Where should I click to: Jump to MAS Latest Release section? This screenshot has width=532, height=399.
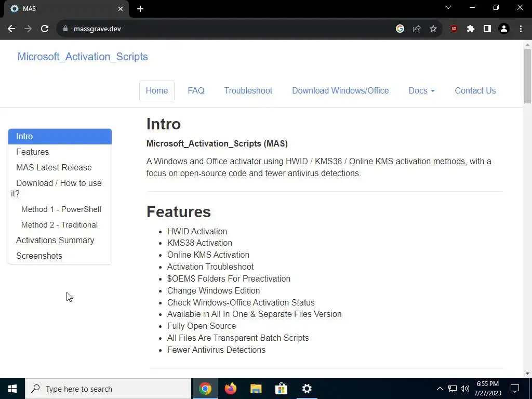(x=60, y=168)
